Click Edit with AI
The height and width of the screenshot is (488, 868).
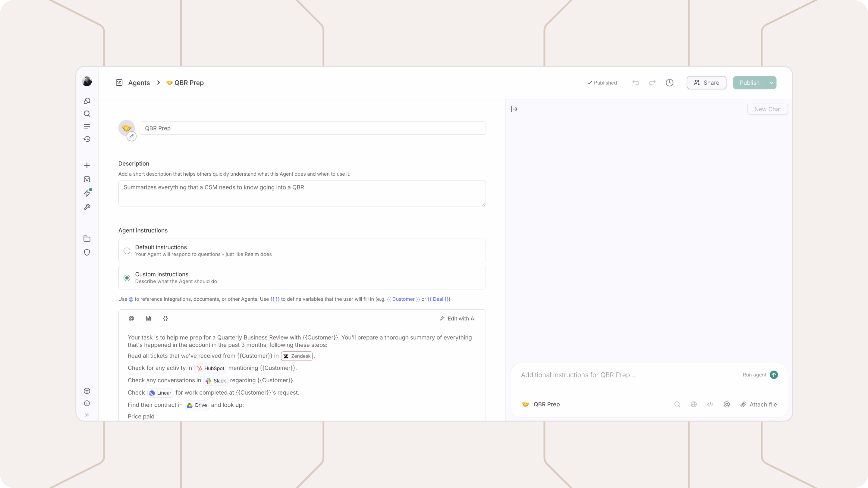457,318
